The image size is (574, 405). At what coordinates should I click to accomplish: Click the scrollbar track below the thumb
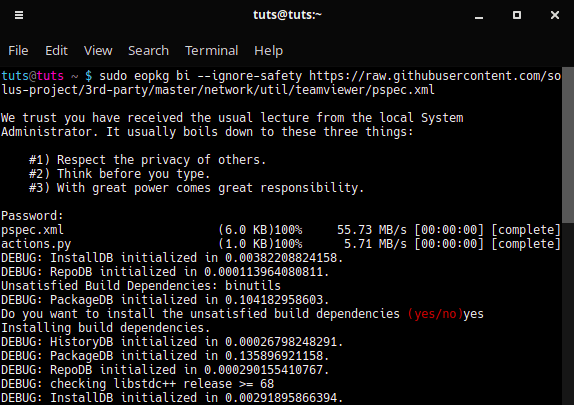click(568, 313)
